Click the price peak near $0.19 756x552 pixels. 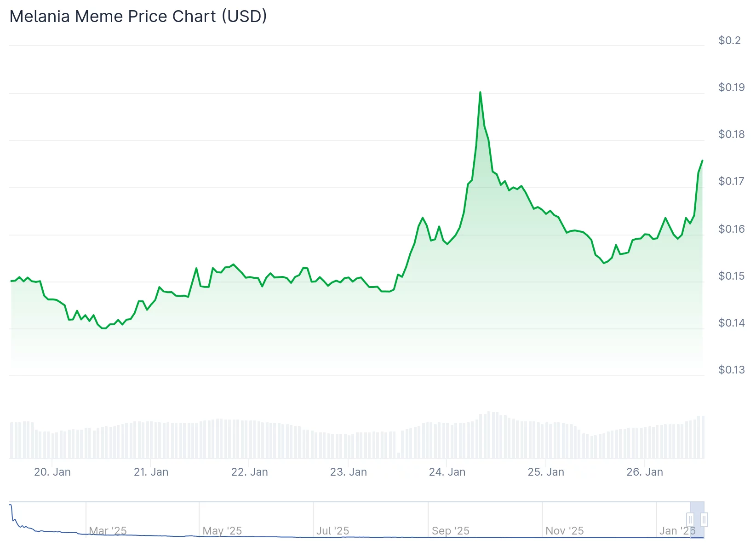480,92
